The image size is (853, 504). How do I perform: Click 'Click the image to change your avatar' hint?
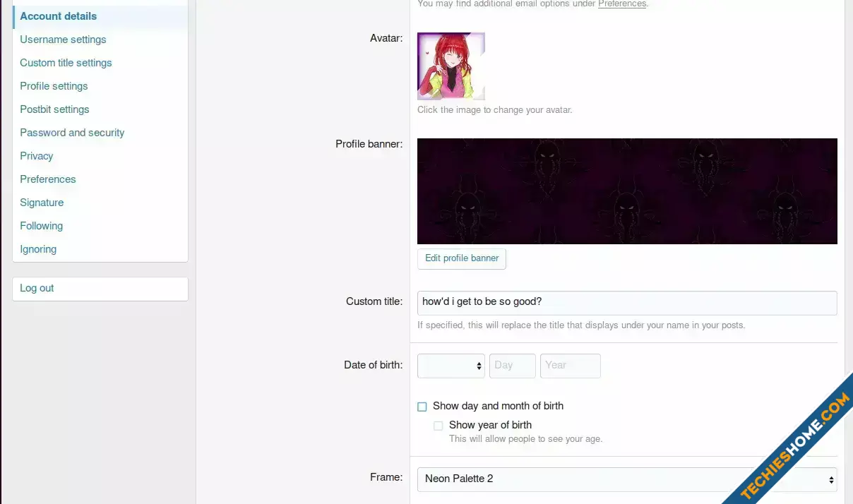point(495,110)
